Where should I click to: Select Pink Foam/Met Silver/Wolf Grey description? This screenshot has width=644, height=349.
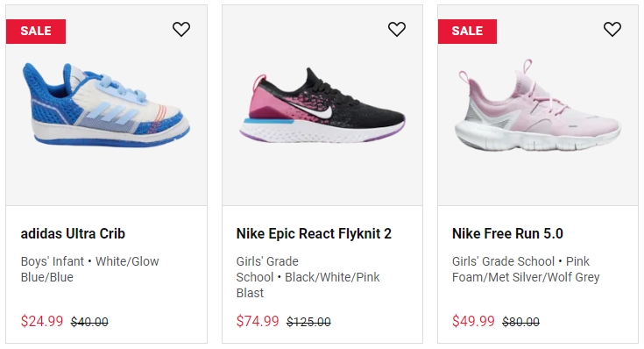(526, 269)
